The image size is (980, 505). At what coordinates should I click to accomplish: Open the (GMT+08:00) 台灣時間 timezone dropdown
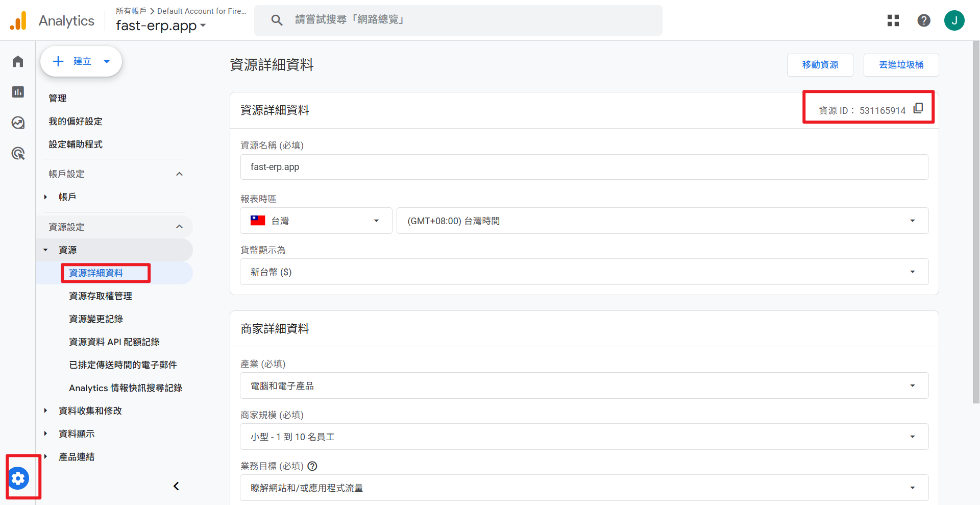[x=913, y=221]
